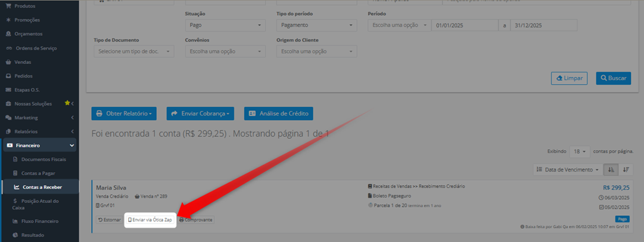This screenshot has width=644, height=242.
Task: Open Fluxo Financeiro in sidebar
Action: point(40,221)
